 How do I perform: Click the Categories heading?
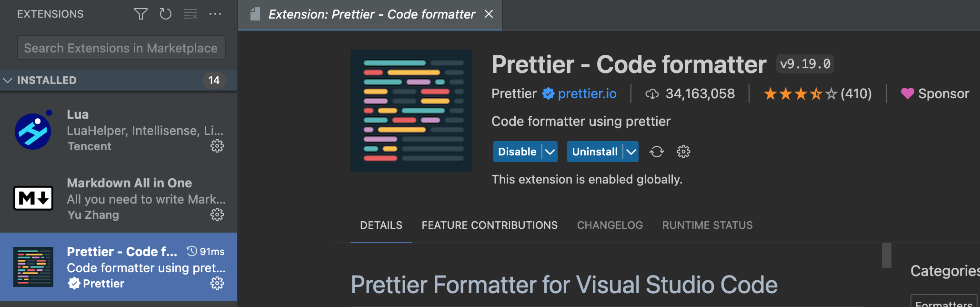pyautogui.click(x=945, y=271)
